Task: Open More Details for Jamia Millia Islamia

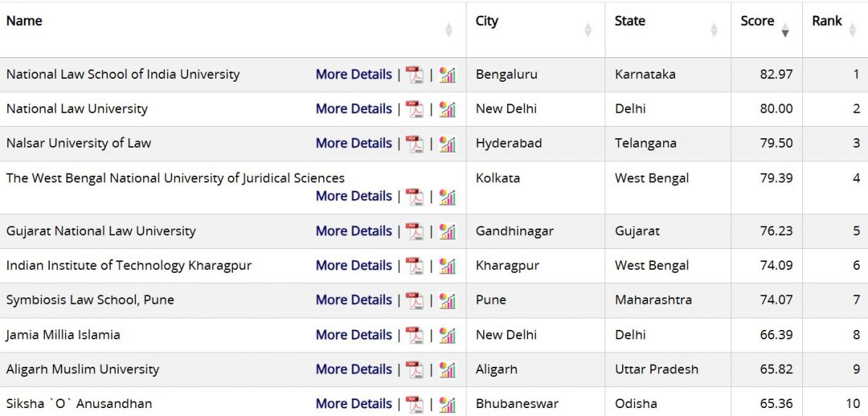Action: coord(354,335)
